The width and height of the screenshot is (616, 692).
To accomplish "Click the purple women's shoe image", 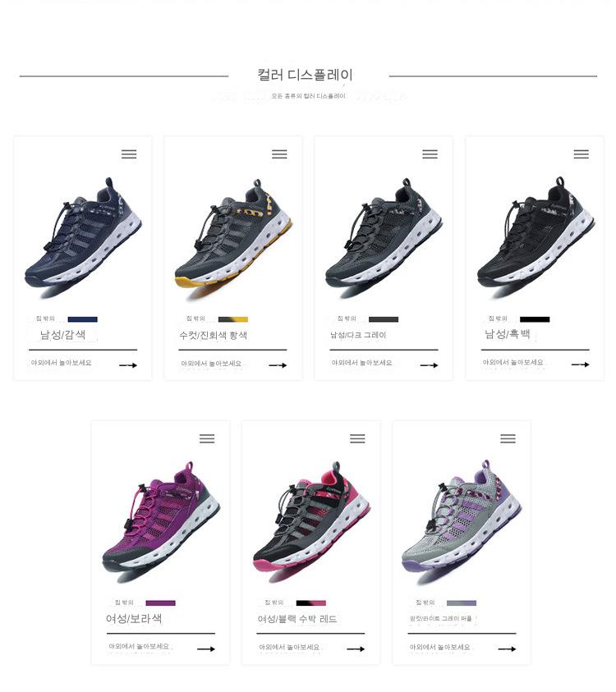I will (x=161, y=518).
